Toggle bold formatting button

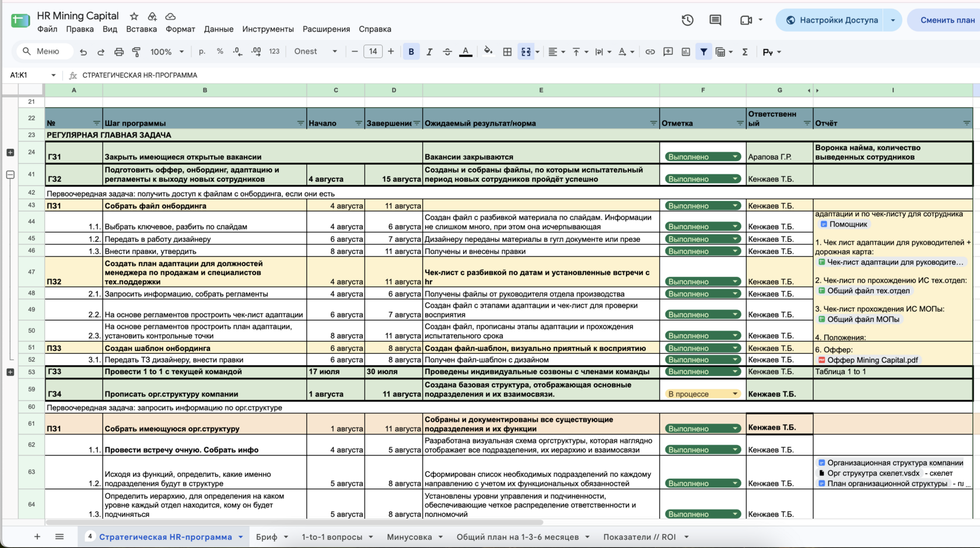pos(411,52)
